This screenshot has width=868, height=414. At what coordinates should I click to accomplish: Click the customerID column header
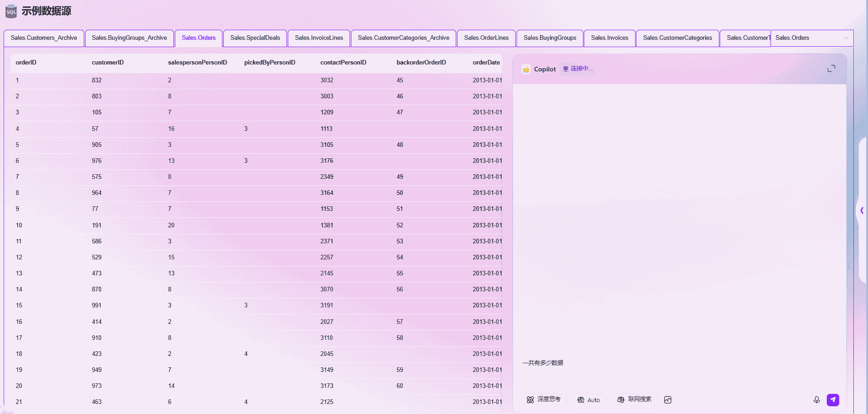pos(108,63)
